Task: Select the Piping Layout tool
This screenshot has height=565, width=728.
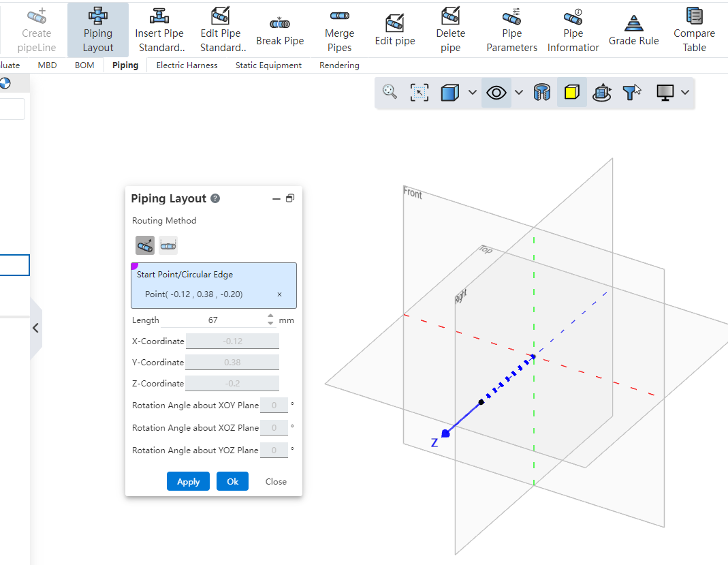Action: pos(97,29)
